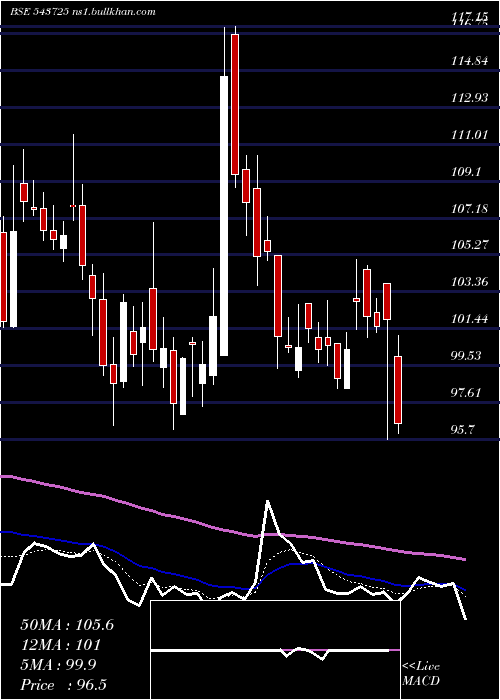Click the 50MA : 105.6 reading
The width and height of the screenshot is (500, 700).
tap(67, 625)
